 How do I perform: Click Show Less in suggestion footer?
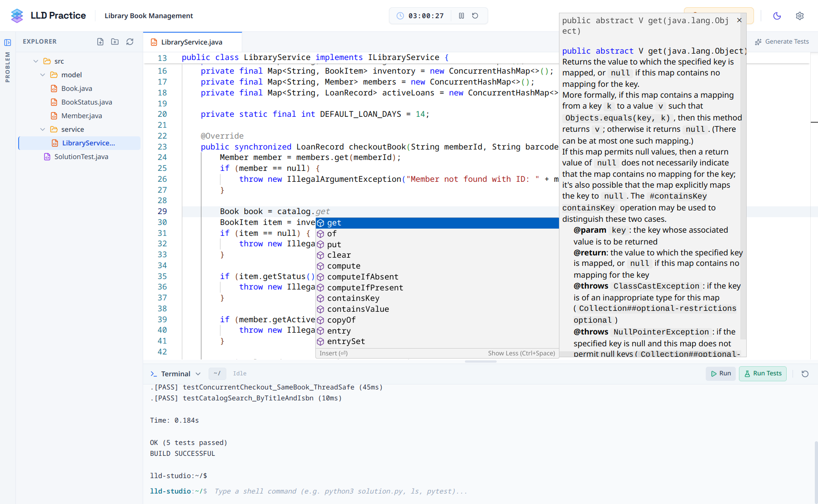tap(521, 353)
